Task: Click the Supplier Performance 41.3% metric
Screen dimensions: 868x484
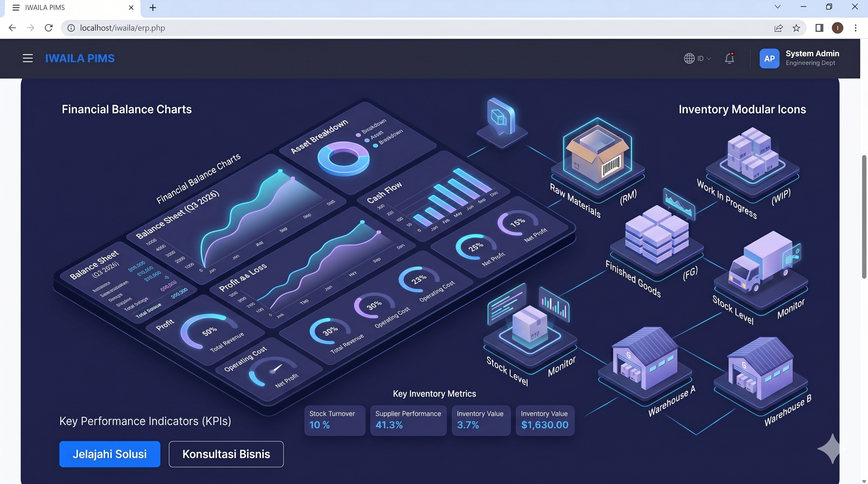Action: tap(408, 420)
